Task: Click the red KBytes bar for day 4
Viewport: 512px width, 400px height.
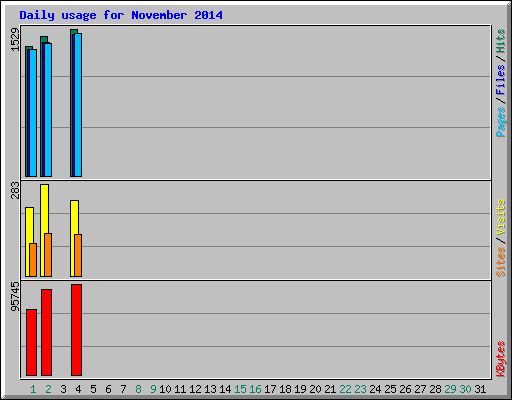Action: pos(76,330)
